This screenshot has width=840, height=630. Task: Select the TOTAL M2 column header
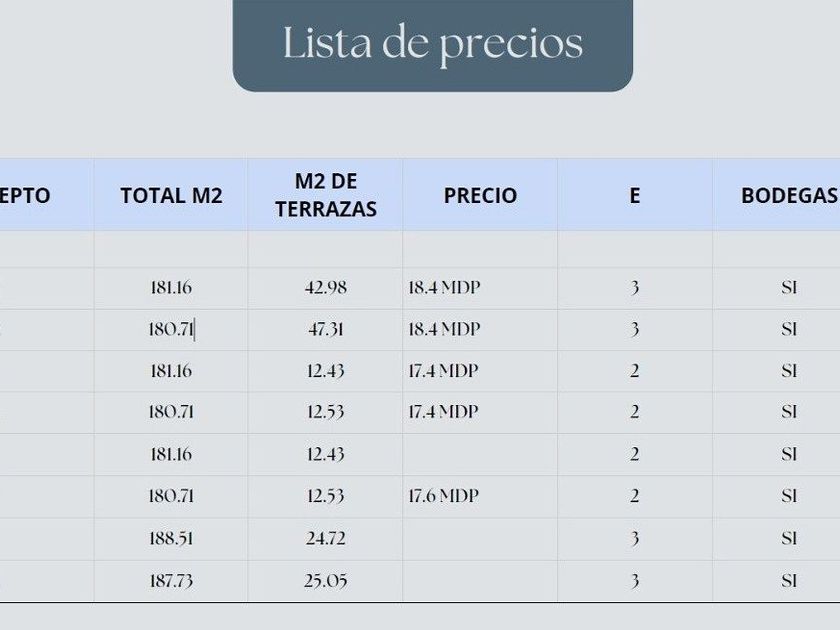pos(171,195)
